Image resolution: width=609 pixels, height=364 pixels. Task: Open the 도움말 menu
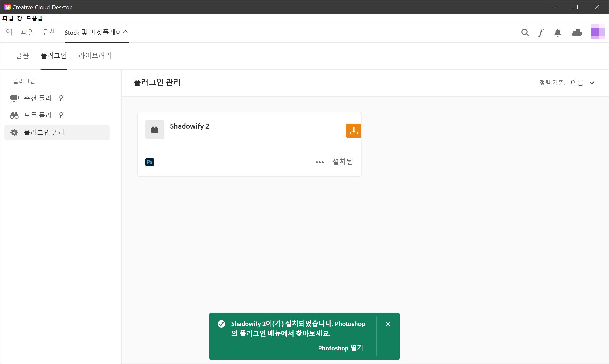click(34, 18)
